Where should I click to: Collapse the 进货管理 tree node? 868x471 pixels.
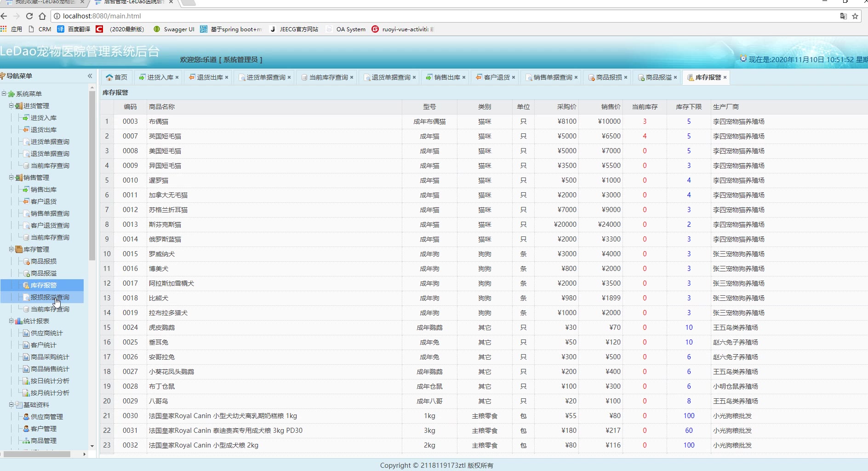coord(11,106)
